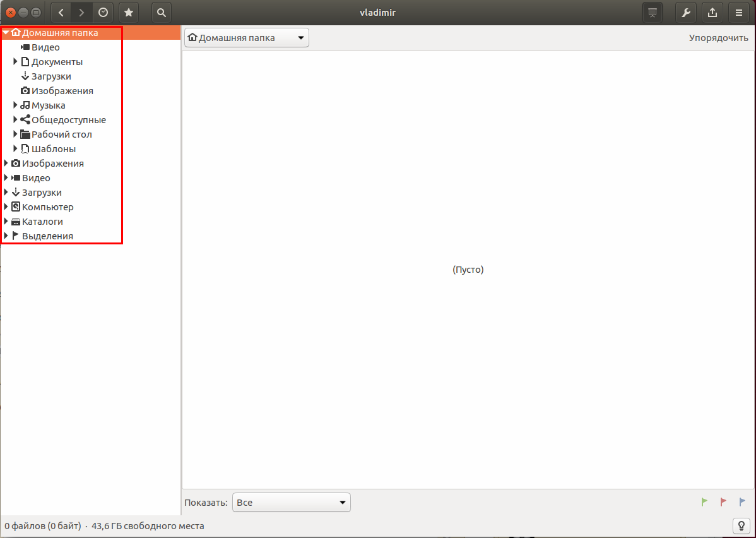Click the light bulb icon in status bar
This screenshot has width=756, height=538.
tap(741, 525)
